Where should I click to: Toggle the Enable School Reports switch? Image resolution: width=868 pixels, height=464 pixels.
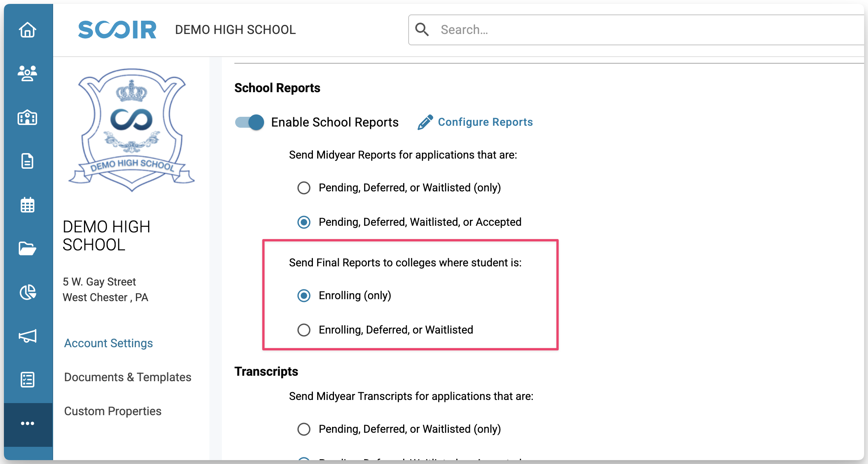[250, 122]
